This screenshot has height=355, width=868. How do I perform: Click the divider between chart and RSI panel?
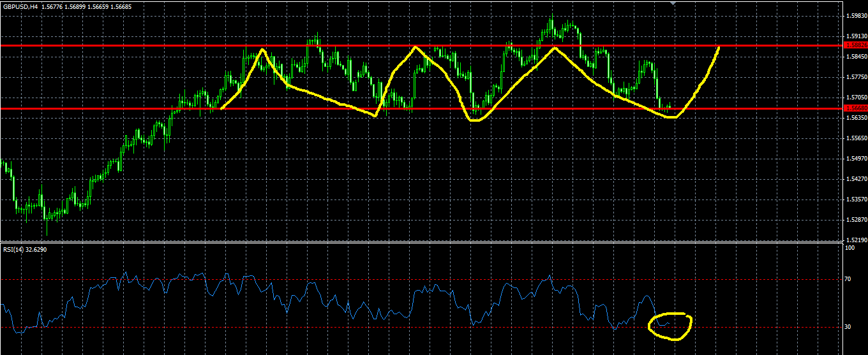(x=421, y=242)
